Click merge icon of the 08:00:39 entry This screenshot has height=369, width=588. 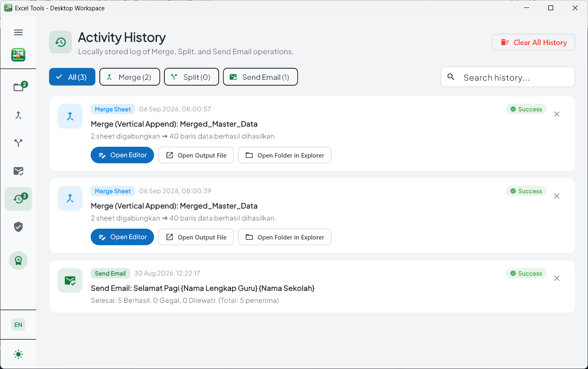[x=70, y=198]
